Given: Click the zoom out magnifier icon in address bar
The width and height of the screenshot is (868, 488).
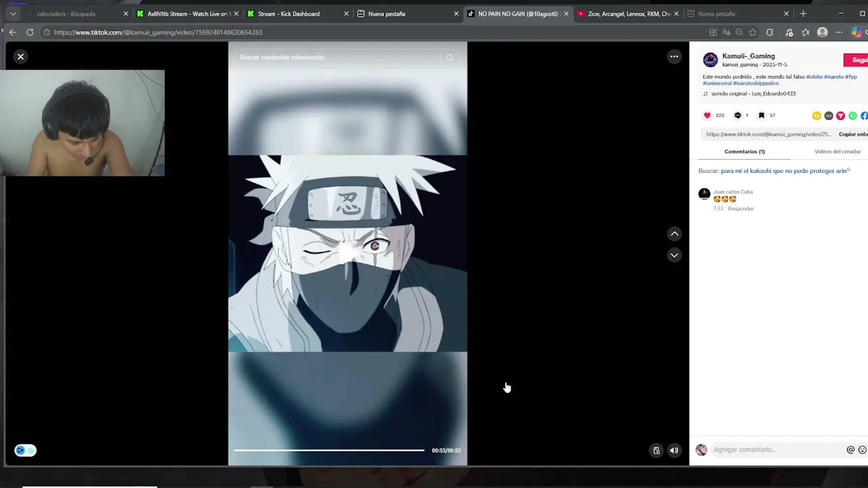Looking at the screenshot, I should pyautogui.click(x=739, y=33).
